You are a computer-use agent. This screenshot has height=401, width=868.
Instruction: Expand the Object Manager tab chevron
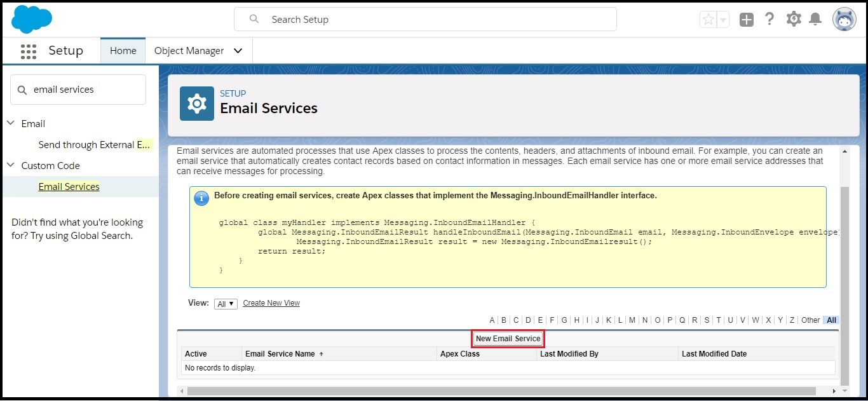(x=238, y=51)
